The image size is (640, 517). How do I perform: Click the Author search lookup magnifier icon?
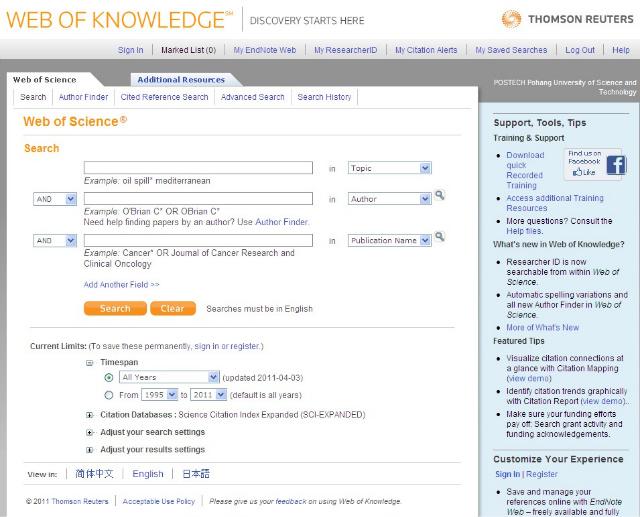[439, 195]
